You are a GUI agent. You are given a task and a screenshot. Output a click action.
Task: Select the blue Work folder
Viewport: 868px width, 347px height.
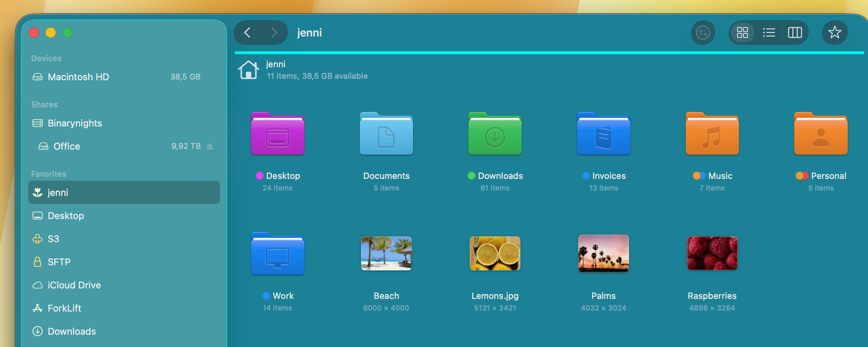pos(278,254)
